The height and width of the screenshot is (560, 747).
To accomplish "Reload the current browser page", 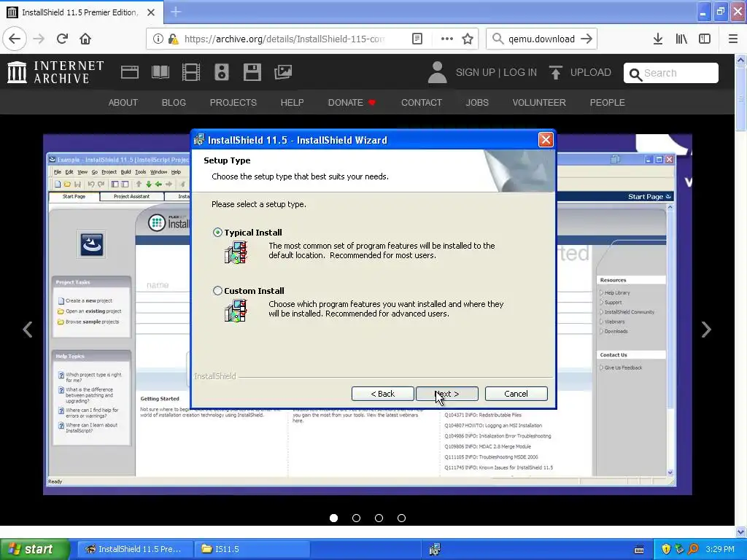I will tap(62, 39).
